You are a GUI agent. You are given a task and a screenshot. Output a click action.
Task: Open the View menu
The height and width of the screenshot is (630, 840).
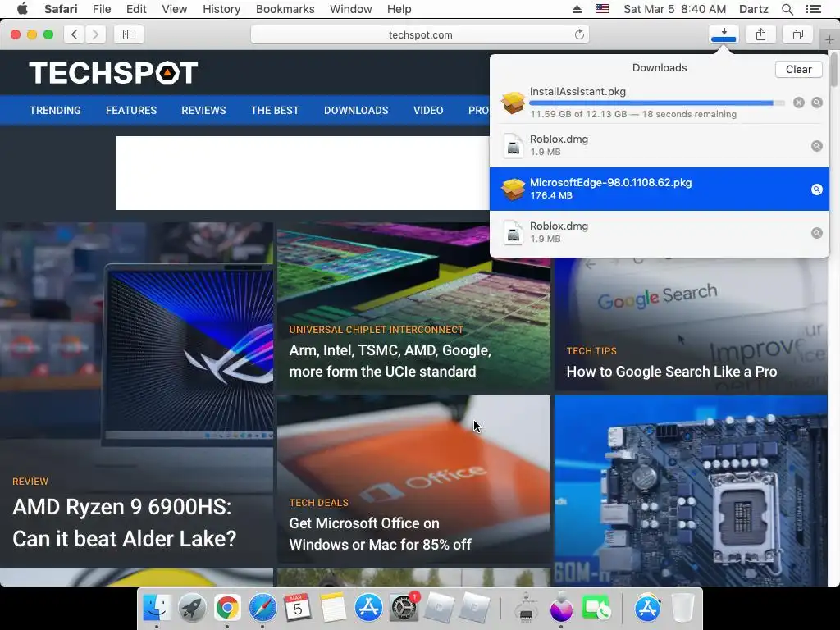tap(175, 9)
